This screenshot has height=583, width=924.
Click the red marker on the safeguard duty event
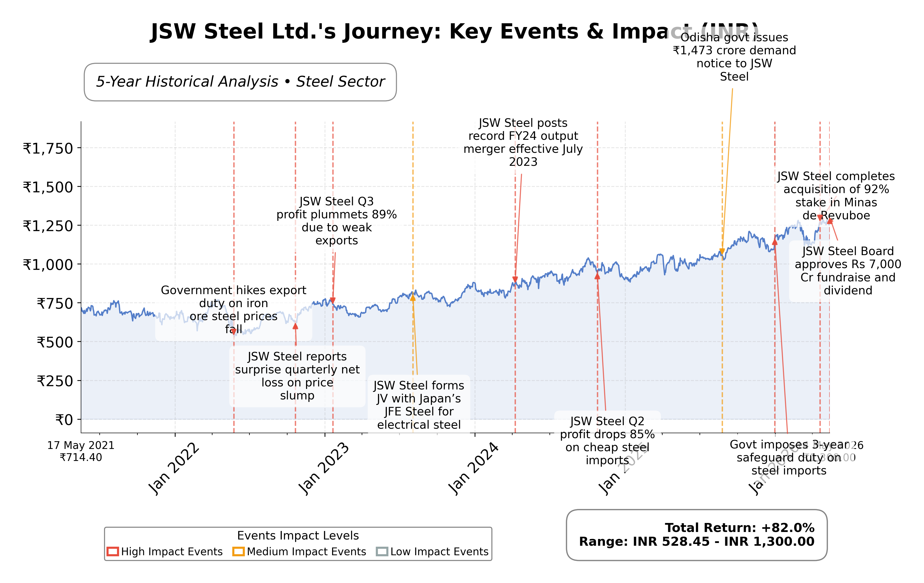pyautogui.click(x=775, y=242)
